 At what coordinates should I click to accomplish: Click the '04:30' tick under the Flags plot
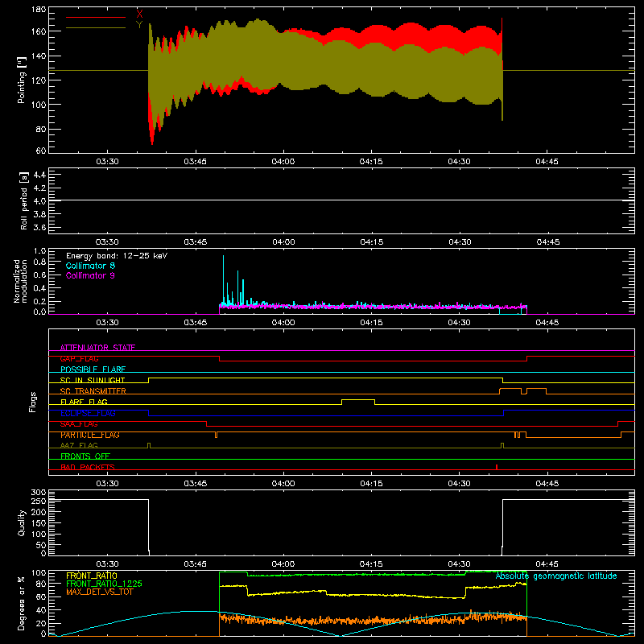click(459, 484)
